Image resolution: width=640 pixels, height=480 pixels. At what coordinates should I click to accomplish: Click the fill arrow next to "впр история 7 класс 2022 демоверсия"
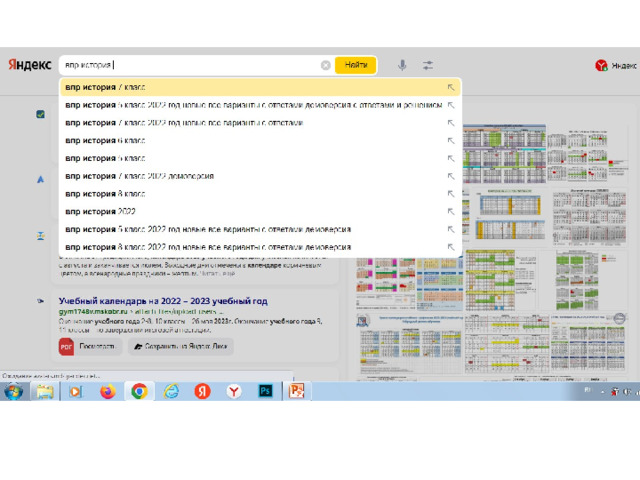pos(451,176)
